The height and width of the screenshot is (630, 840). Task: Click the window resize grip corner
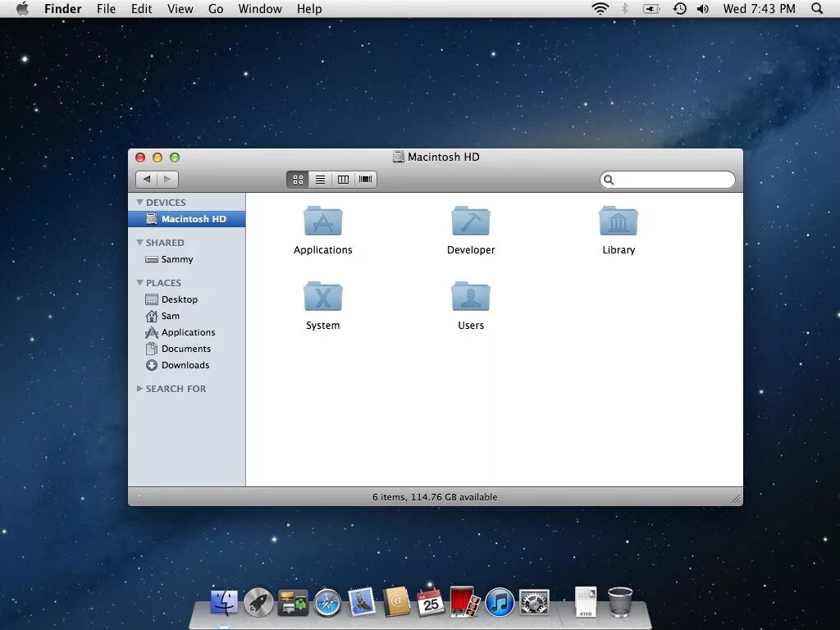tap(737, 499)
